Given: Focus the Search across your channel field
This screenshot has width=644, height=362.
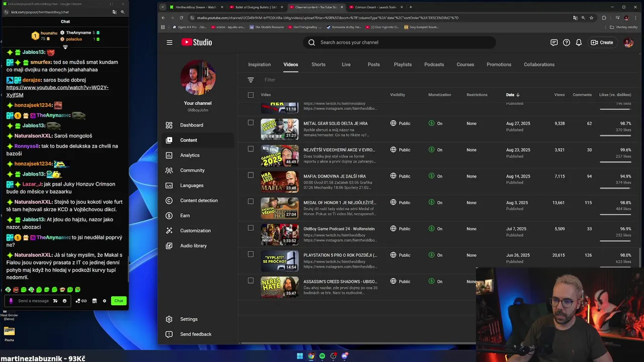Looking at the screenshot, I should (x=399, y=42).
